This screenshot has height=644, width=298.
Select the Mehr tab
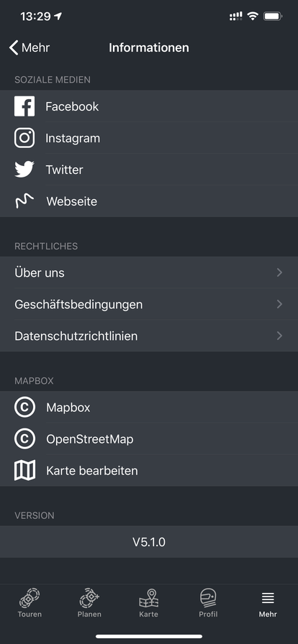pos(268,603)
